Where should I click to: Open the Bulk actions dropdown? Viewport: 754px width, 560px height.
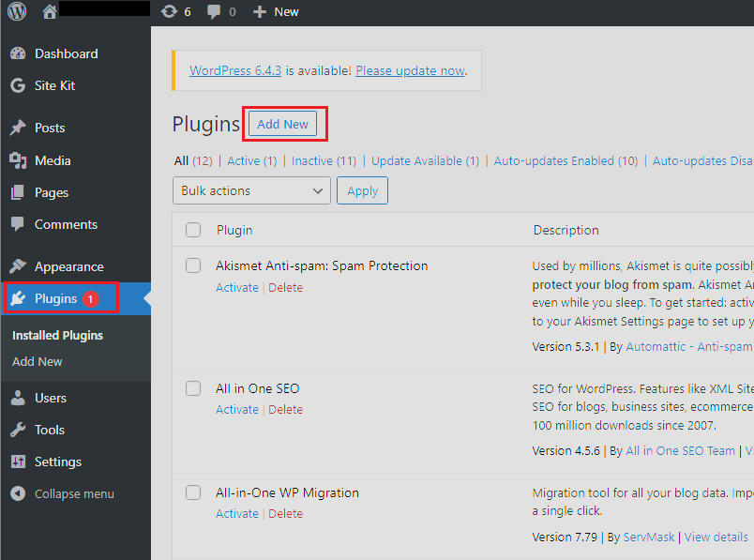coord(251,190)
